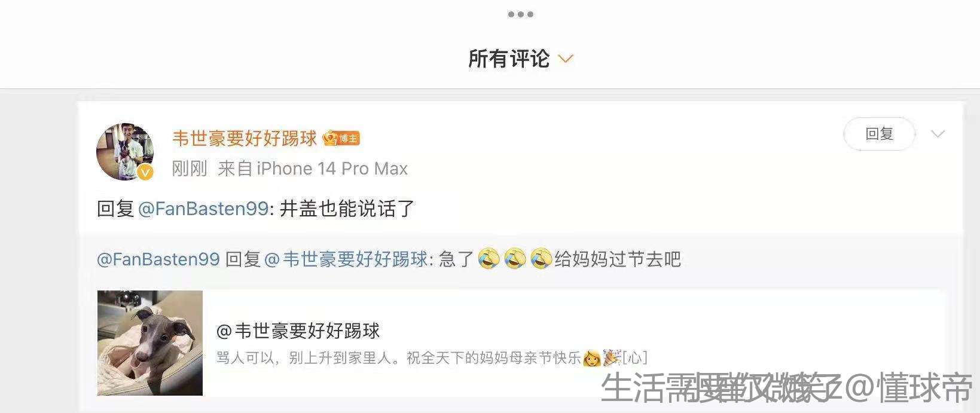Click the yellow verified V badge
Screen dimensions: 980x413
145,172
